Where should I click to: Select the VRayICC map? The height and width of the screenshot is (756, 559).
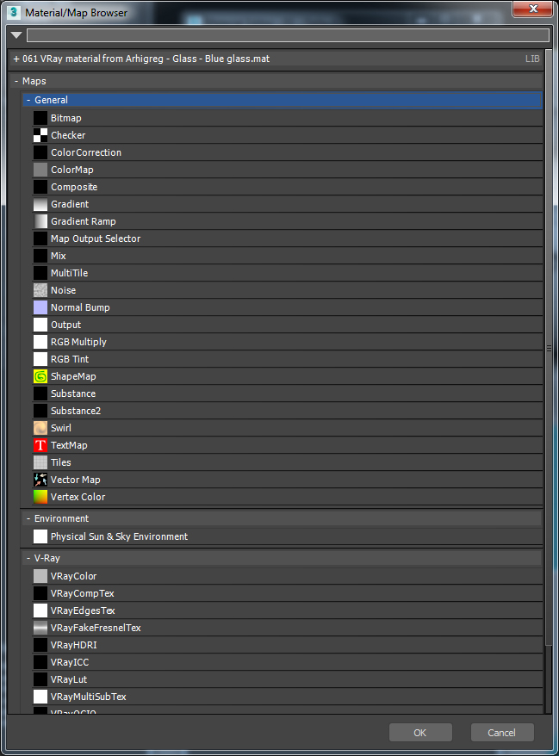(288, 662)
